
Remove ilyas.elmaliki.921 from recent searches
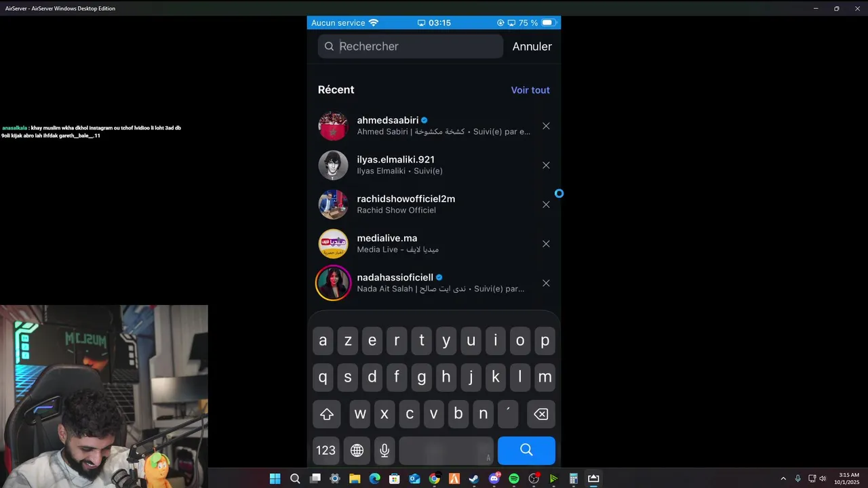click(546, 165)
